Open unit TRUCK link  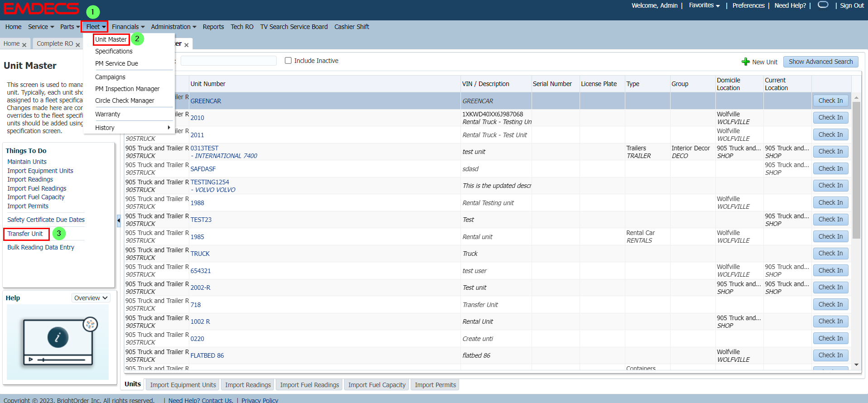pos(200,254)
